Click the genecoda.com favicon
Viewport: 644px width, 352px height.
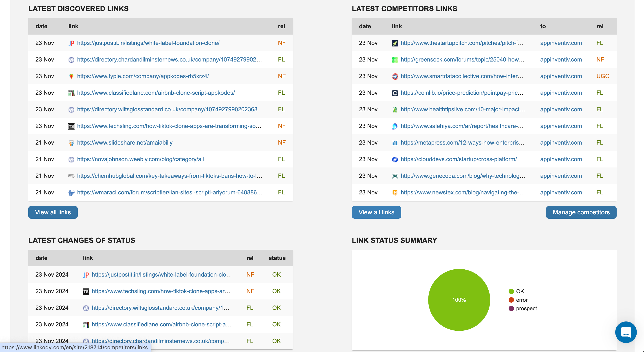[x=395, y=176]
